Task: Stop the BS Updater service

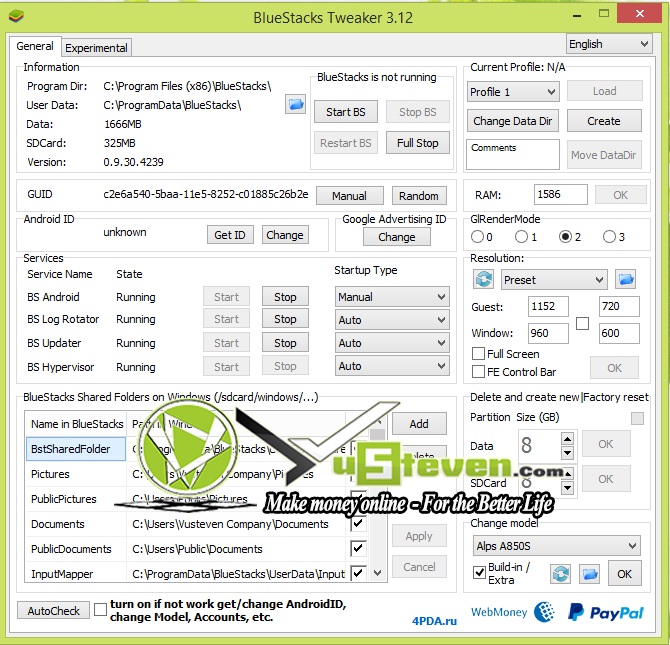Action: [x=285, y=343]
